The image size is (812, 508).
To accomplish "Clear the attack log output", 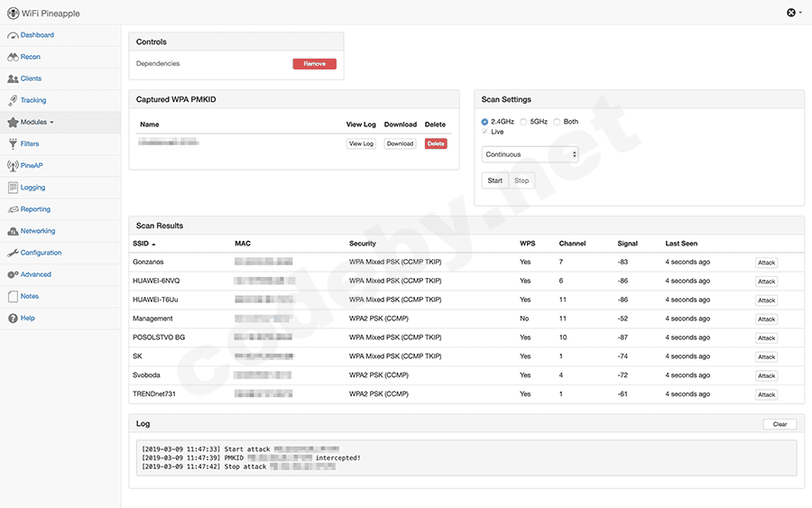I will click(x=780, y=424).
